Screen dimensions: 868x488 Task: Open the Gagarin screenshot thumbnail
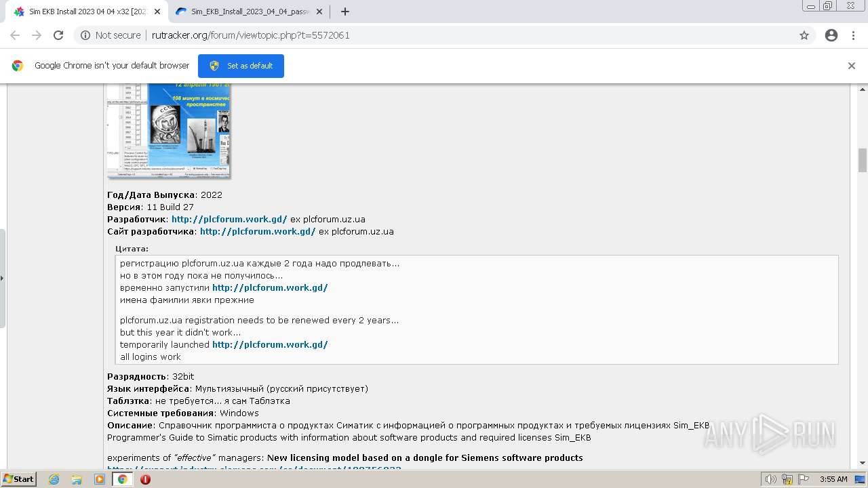[169, 130]
